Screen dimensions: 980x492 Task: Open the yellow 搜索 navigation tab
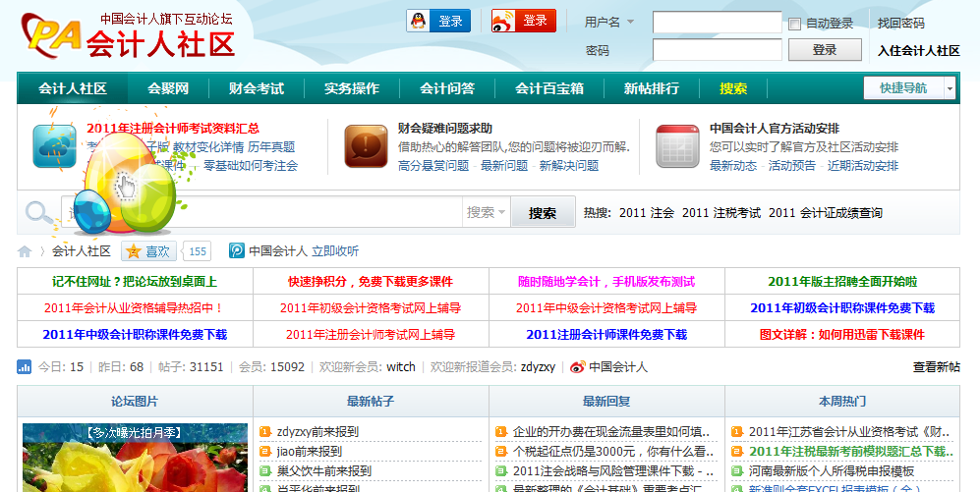pos(733,88)
